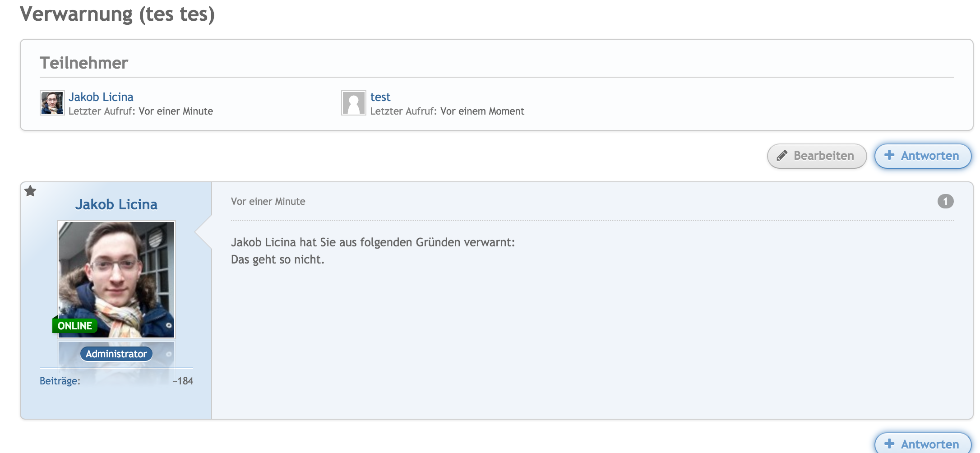Click the plus icon on the top Antworten button
This screenshot has height=453, width=980.
889,155
